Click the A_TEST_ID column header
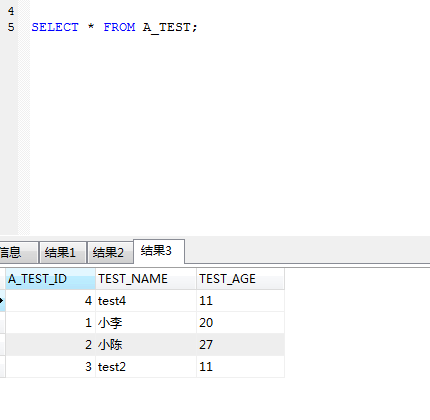Image resolution: width=430 pixels, height=420 pixels. [50, 279]
